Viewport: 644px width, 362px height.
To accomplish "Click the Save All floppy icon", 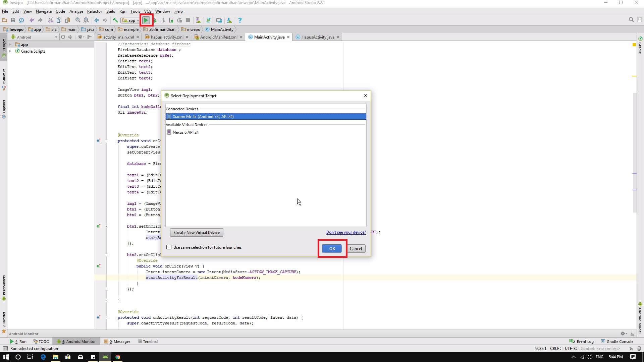I will [13, 20].
